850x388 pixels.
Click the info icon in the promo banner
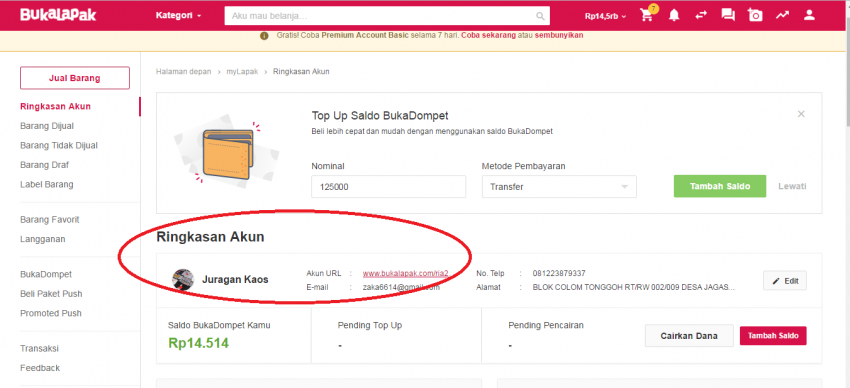point(264,36)
